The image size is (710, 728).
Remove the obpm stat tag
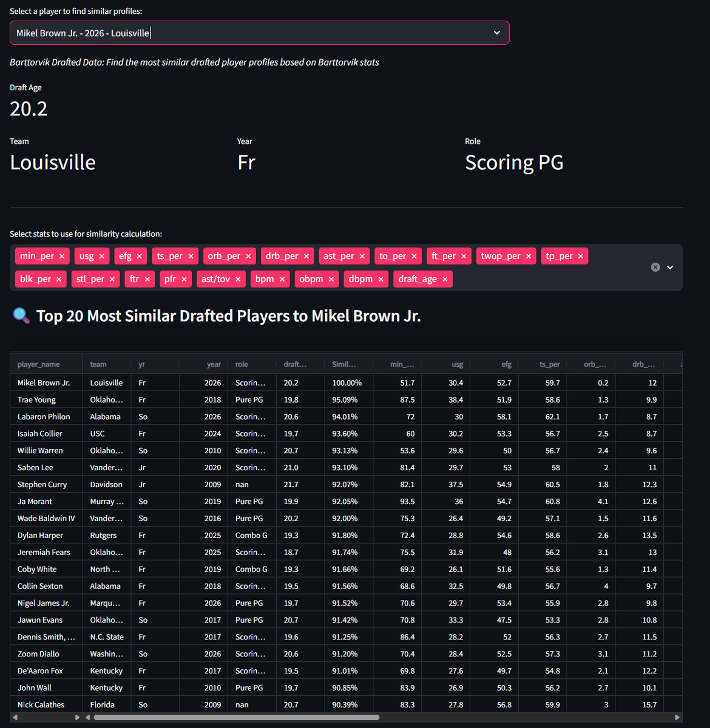(x=331, y=279)
